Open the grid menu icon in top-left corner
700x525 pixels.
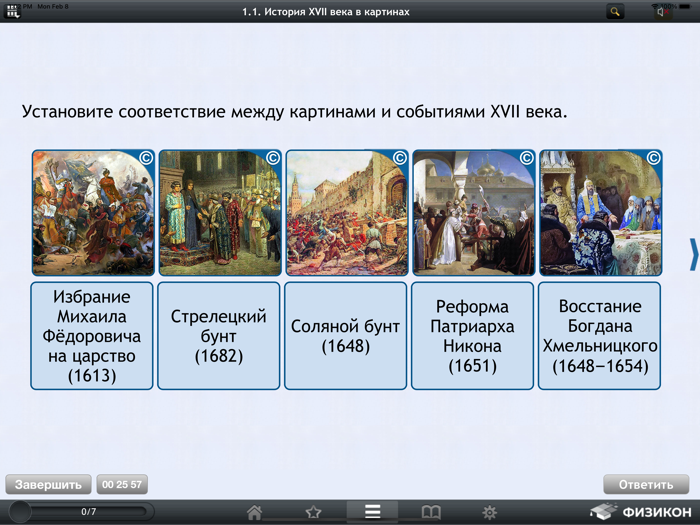12,11
